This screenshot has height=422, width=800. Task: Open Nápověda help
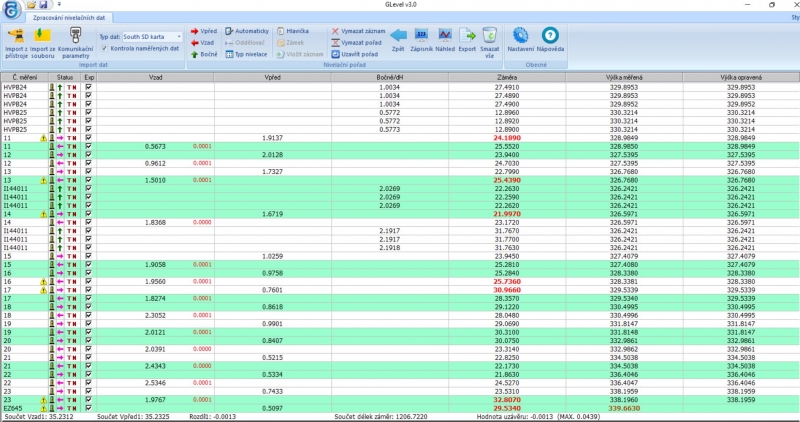(x=550, y=37)
